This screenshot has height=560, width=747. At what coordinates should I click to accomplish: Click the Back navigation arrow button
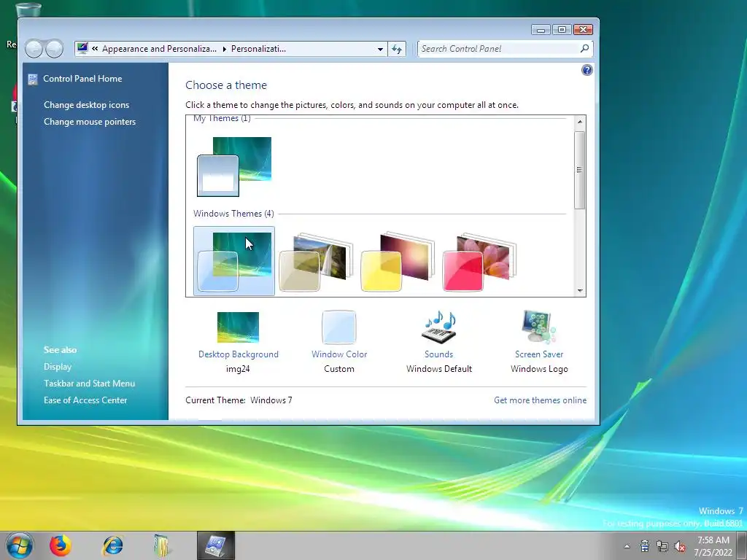(x=34, y=49)
